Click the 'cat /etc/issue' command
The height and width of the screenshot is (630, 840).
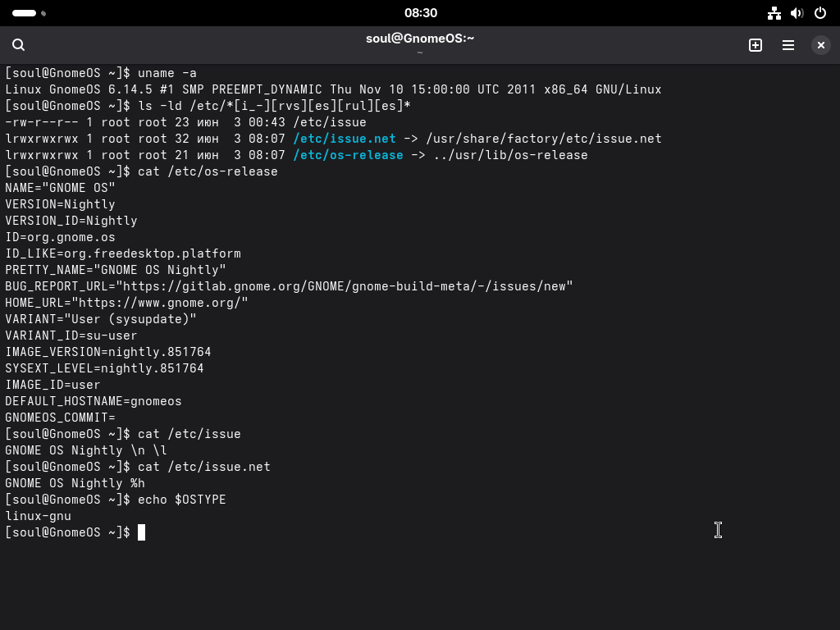189,434
